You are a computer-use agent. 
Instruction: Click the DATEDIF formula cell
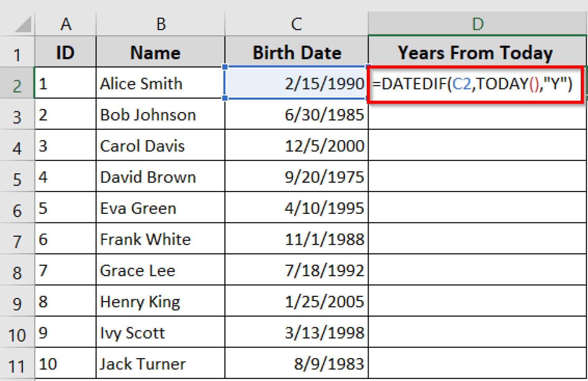[x=475, y=84]
